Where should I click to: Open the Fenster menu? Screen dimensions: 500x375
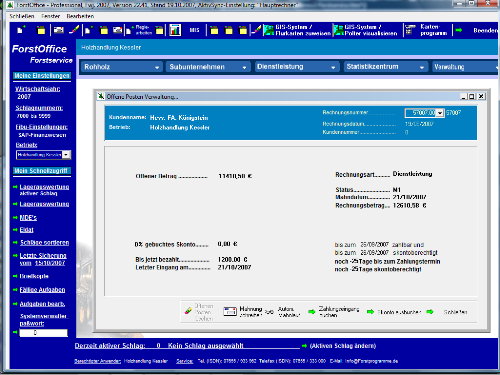(50, 16)
